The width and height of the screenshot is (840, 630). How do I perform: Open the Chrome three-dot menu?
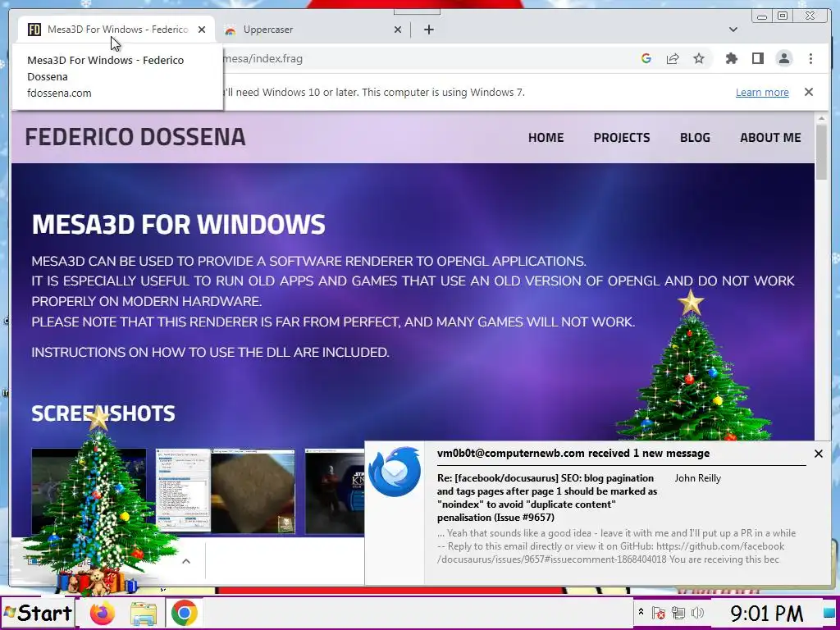click(810, 58)
